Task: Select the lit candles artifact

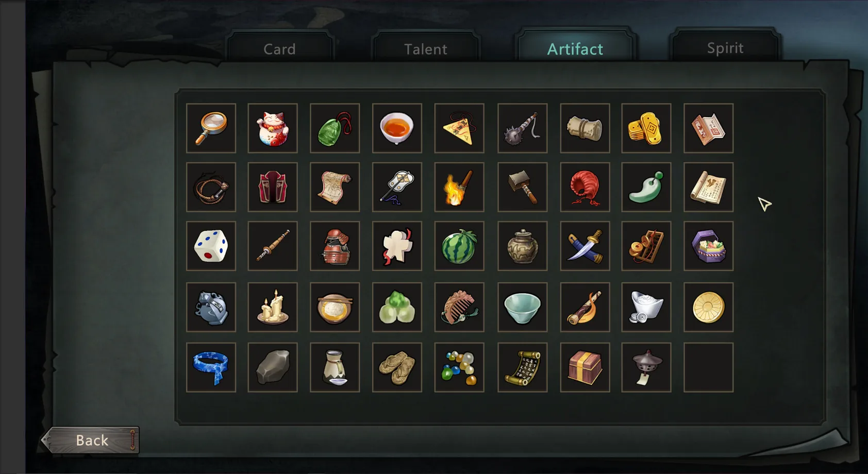Action: pos(273,307)
